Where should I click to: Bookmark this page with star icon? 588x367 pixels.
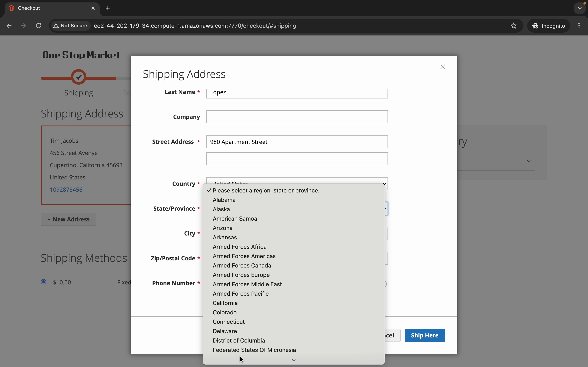pos(513,26)
